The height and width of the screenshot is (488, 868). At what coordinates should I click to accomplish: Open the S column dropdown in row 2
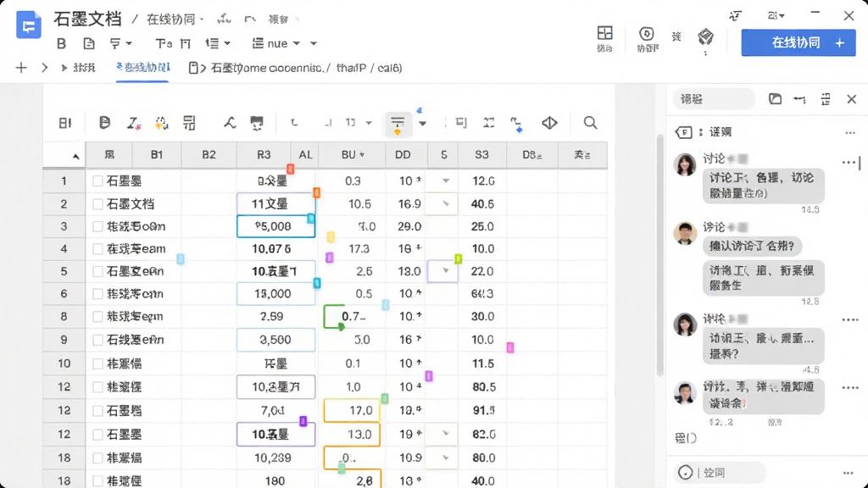click(x=446, y=204)
